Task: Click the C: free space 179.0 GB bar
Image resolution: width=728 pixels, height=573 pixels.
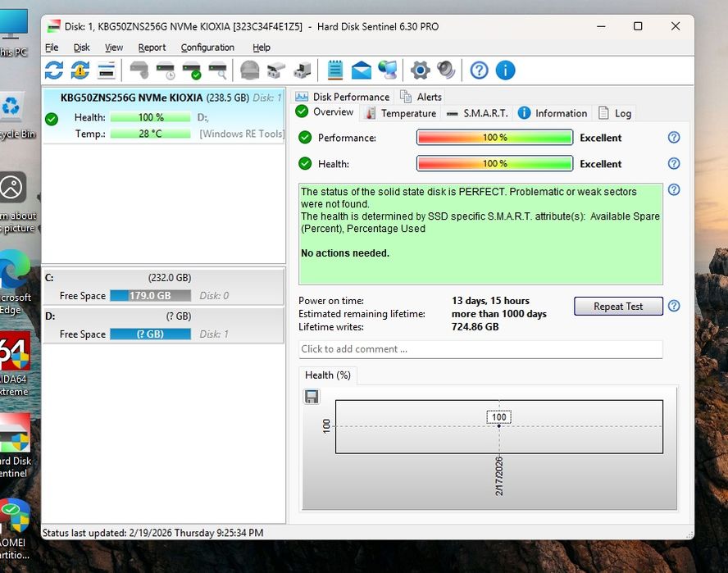Action: coord(150,296)
